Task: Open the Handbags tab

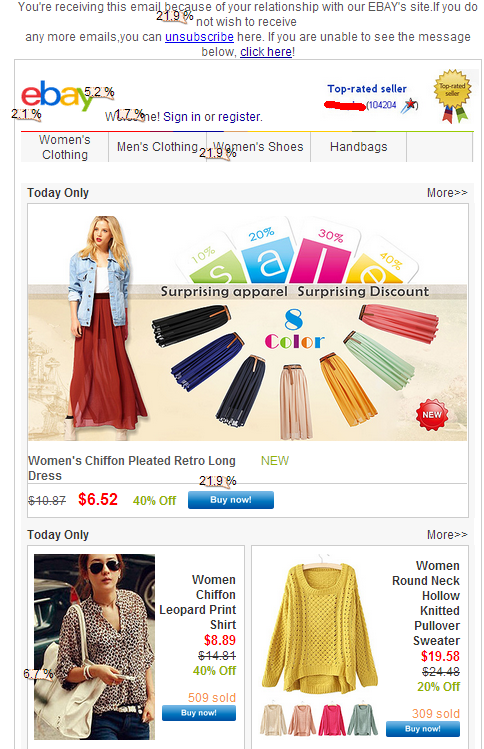Action: tap(358, 147)
